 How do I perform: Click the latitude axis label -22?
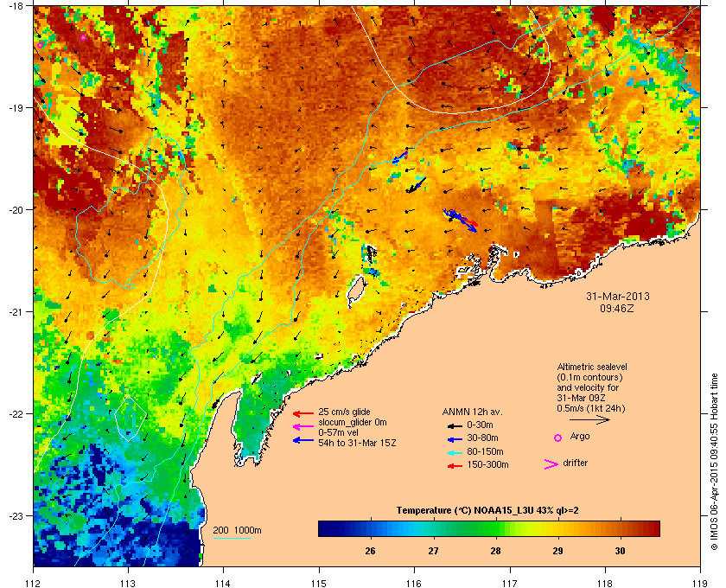tap(16, 413)
